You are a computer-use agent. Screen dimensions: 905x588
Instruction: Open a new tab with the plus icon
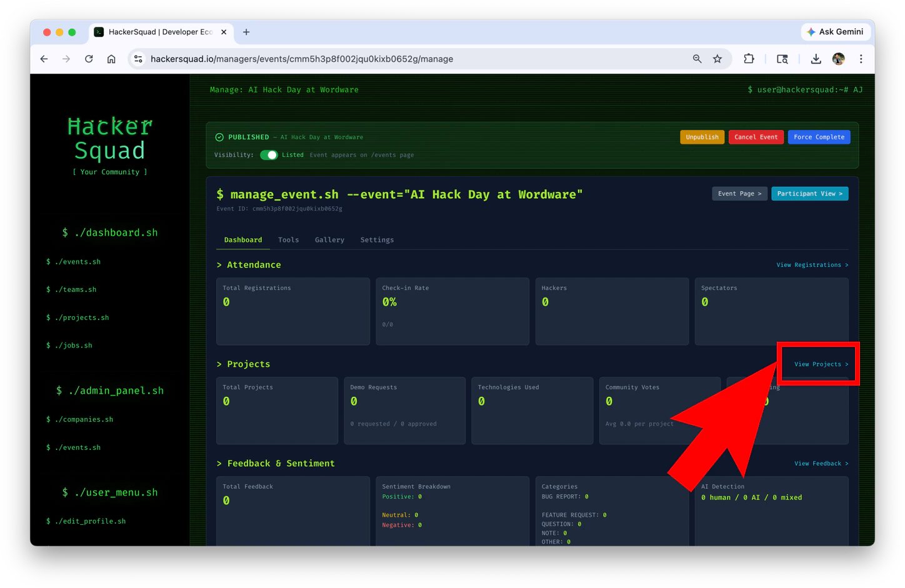pyautogui.click(x=246, y=31)
